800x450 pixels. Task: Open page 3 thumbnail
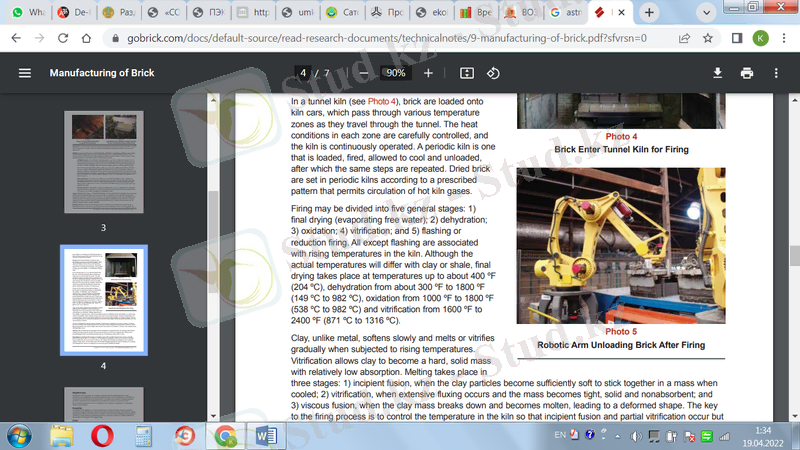pyautogui.click(x=104, y=162)
